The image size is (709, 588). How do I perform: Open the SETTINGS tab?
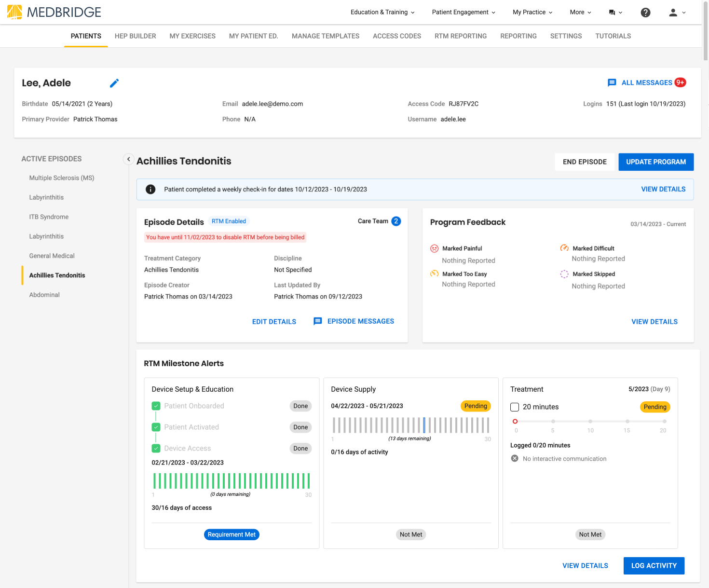tap(566, 36)
